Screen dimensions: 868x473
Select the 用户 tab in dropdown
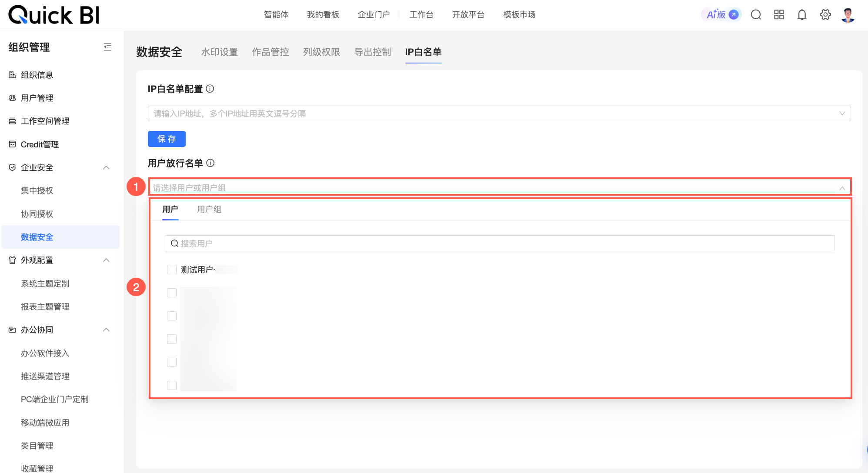click(x=170, y=209)
